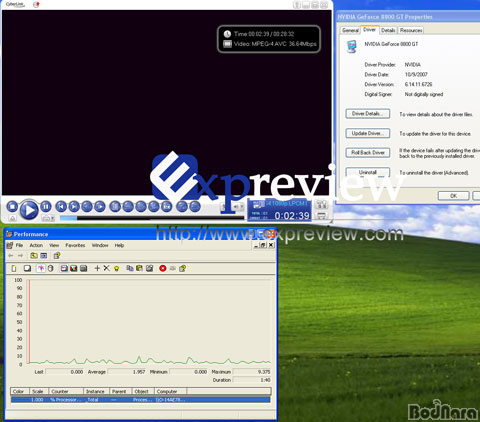Screen dimensions: 480x422
Task: Open the Properties icon in graph toolbar
Action: (149, 268)
